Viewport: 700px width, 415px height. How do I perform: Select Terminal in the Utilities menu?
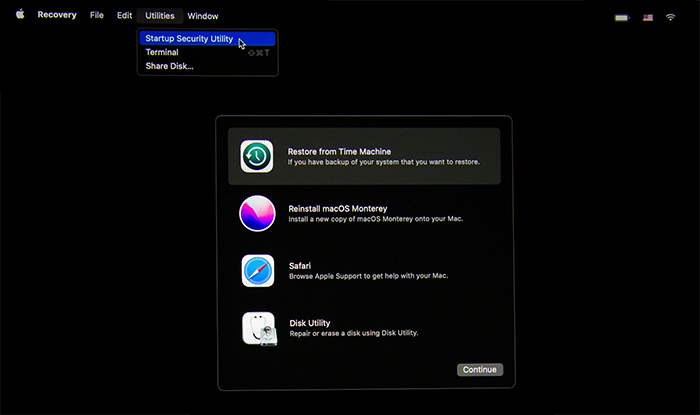tap(162, 52)
